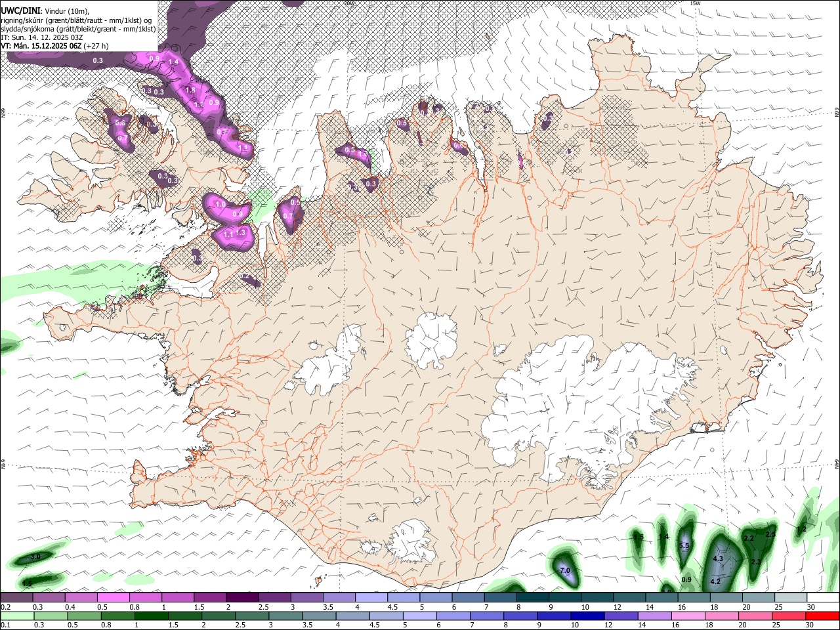Click the 2.3 rain value in the southeast
This screenshot has height=630, width=840.
[x=756, y=562]
